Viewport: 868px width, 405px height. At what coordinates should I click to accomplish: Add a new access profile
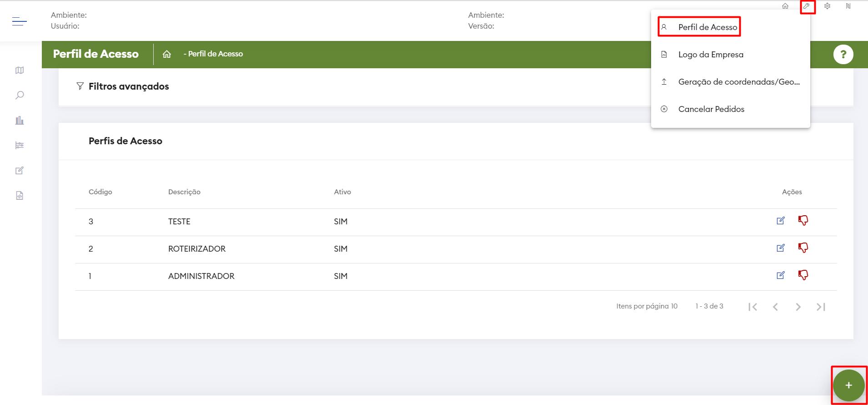click(848, 385)
